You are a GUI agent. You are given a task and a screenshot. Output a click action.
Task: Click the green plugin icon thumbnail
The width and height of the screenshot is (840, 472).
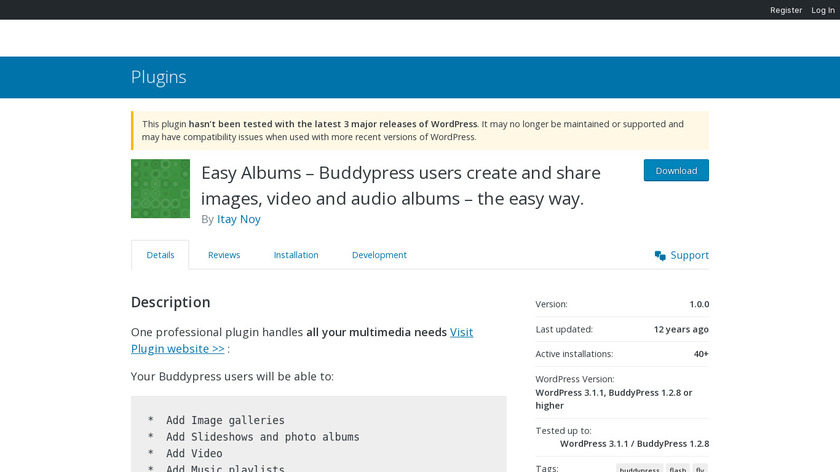[160, 189]
